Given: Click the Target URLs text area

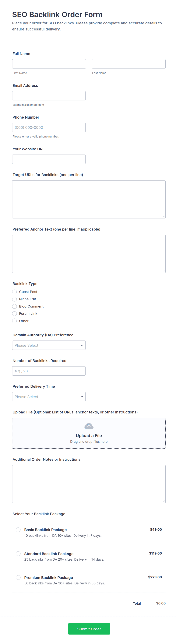Looking at the screenshot, I should [89, 199].
